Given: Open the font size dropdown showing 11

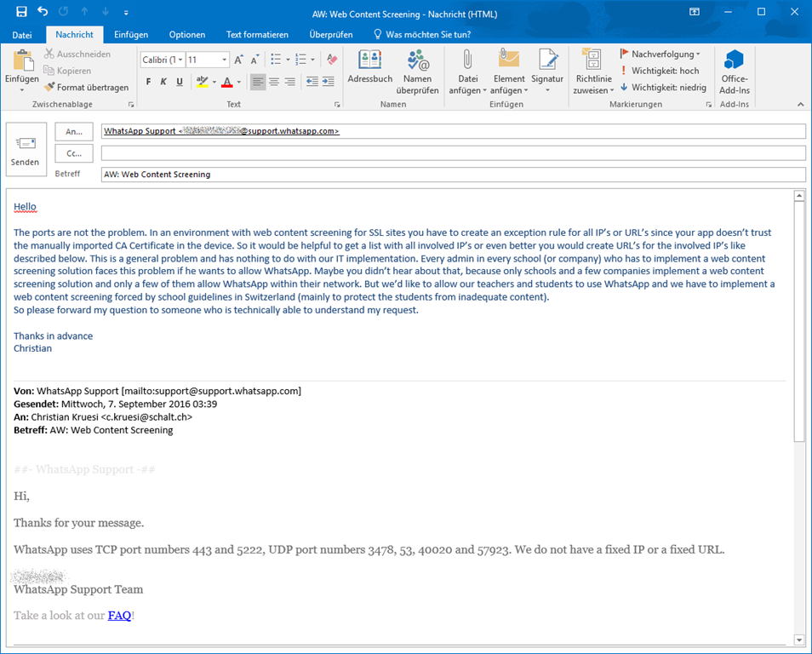Looking at the screenshot, I should click(225, 60).
